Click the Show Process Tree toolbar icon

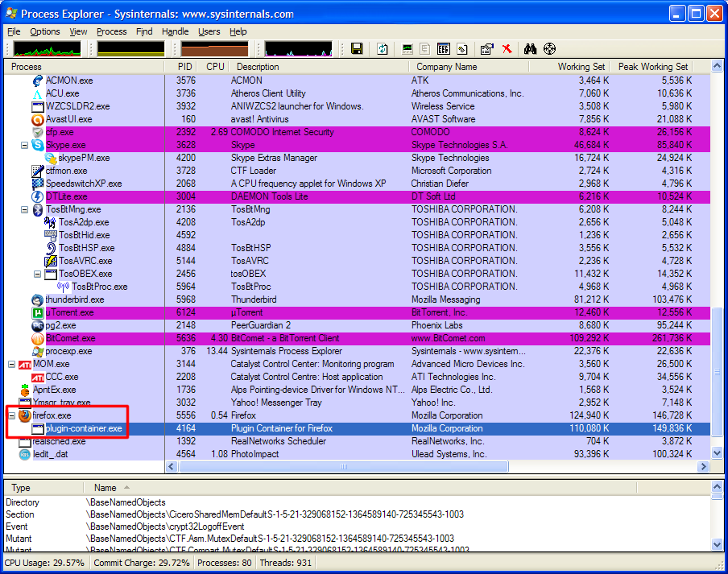pyautogui.click(x=424, y=49)
